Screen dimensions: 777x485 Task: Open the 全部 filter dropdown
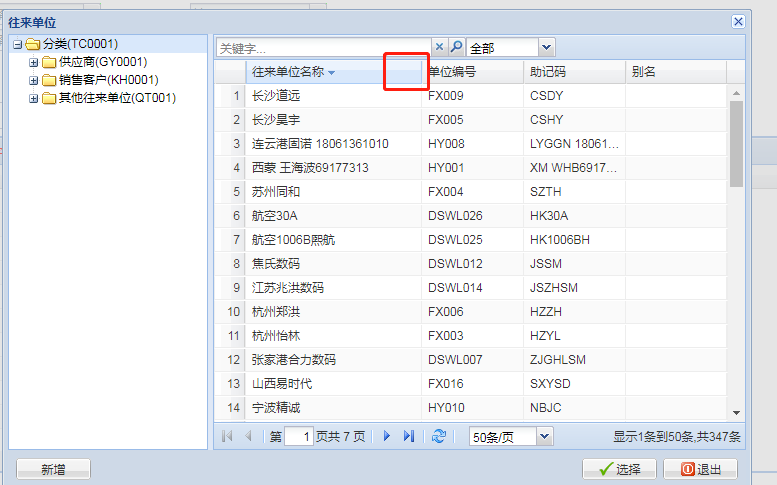click(x=546, y=48)
